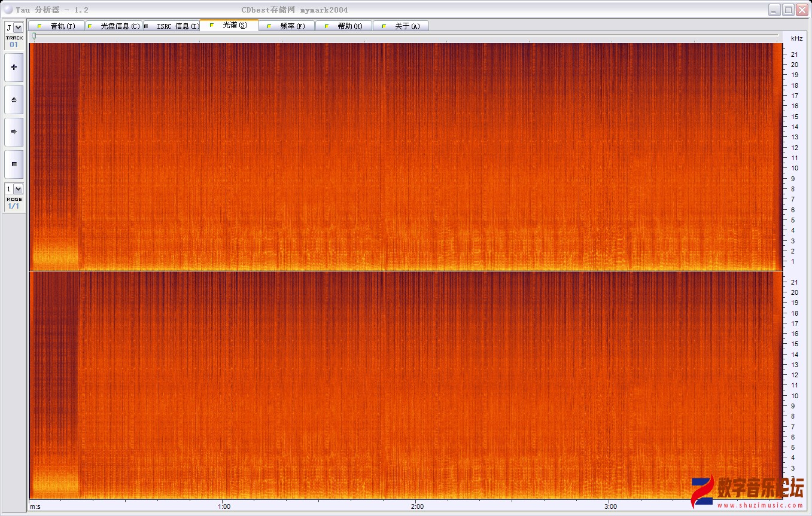
Task: Click the position slider thumb above spectrogram
Action: [x=34, y=36]
